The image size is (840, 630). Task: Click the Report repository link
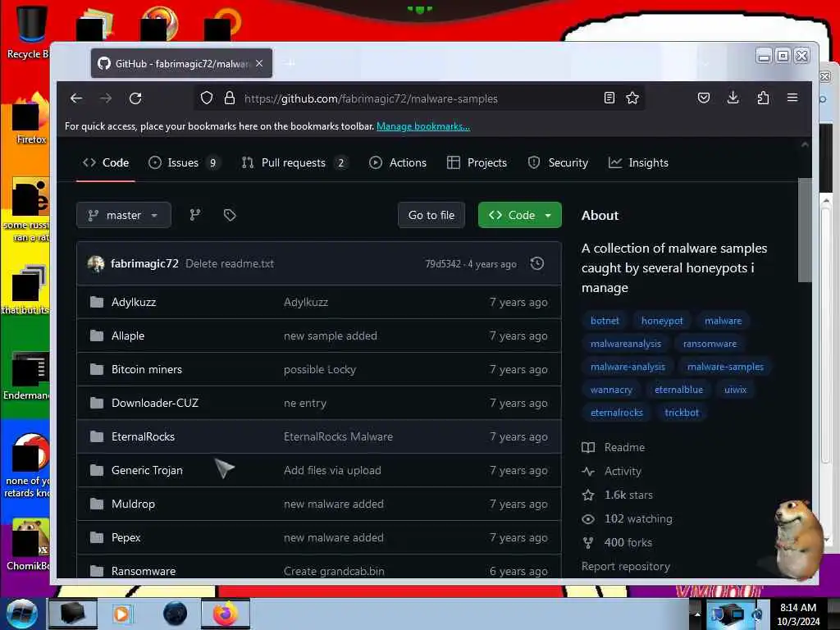point(626,566)
